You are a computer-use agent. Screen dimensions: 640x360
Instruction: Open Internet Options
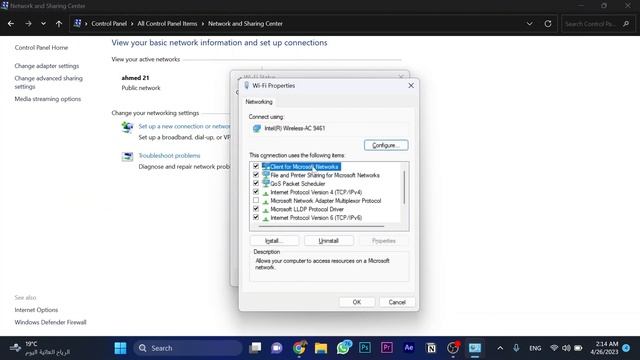[x=36, y=310]
